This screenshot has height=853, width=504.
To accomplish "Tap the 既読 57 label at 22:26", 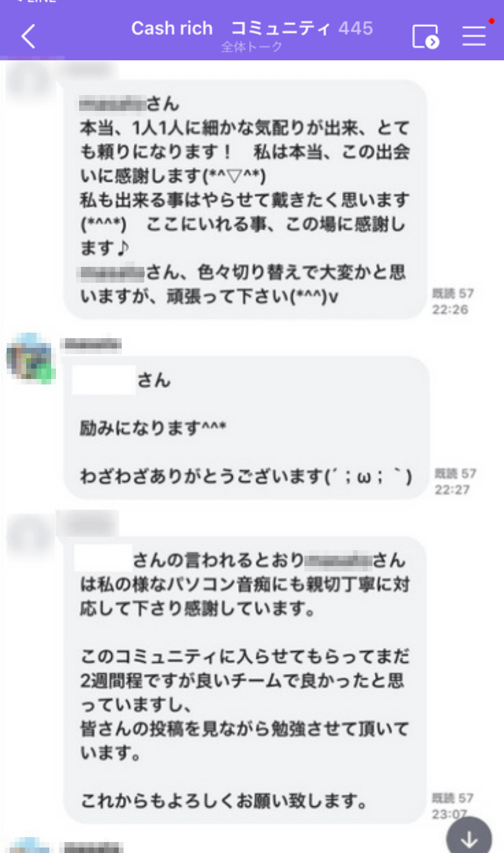I will [x=453, y=294].
